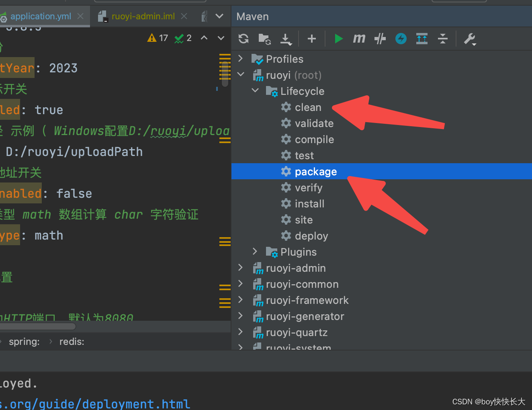This screenshot has width=532, height=410.
Task: Switch to the application.yml tab
Action: tap(41, 16)
